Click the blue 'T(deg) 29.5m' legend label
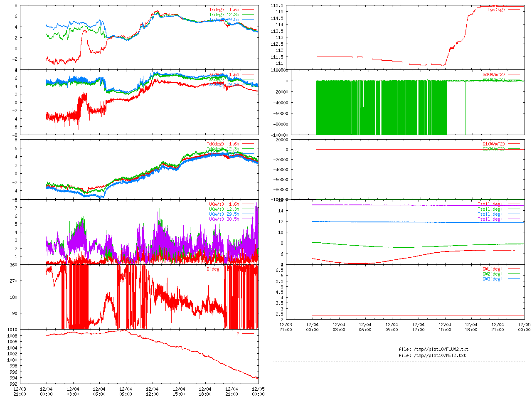 [224, 20]
